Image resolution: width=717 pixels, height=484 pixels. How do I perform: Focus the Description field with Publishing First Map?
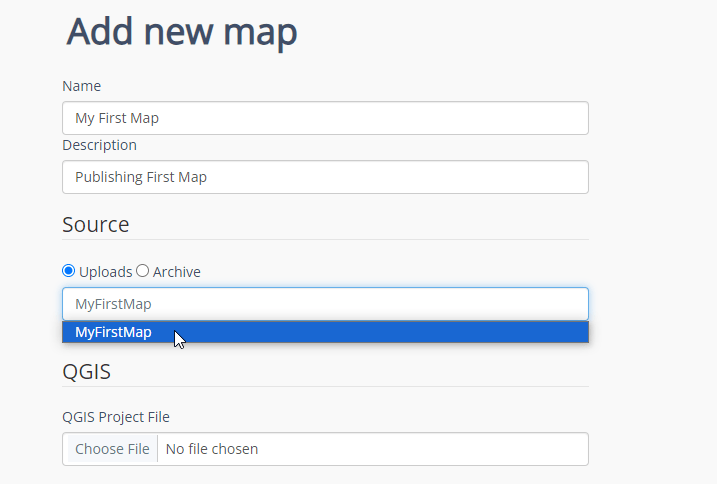[325, 178]
